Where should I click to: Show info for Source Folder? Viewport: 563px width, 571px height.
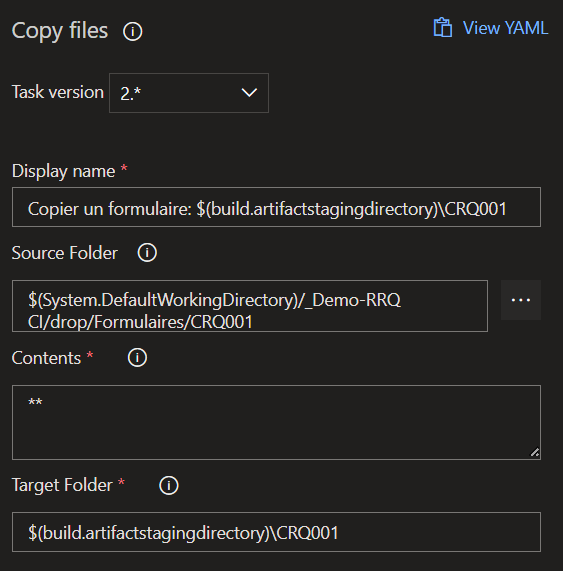147,253
